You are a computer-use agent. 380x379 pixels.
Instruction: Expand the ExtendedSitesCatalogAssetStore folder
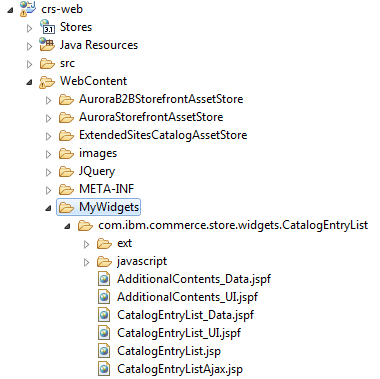(49, 136)
